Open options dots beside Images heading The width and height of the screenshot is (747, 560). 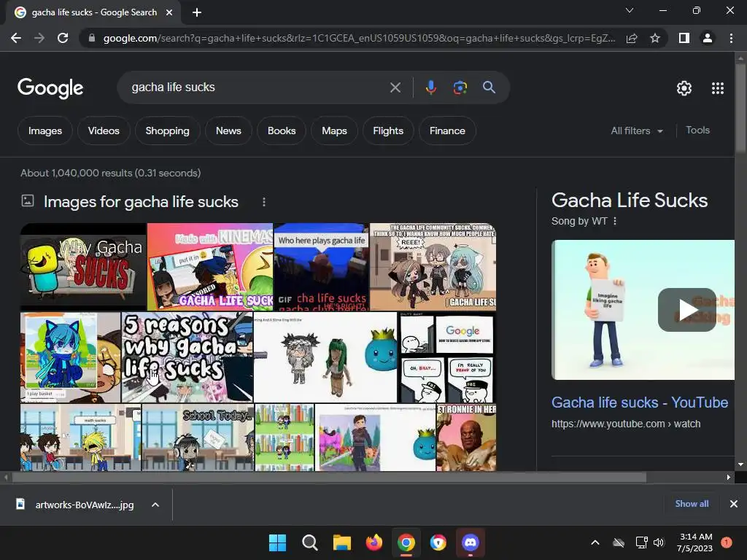pyautogui.click(x=264, y=202)
